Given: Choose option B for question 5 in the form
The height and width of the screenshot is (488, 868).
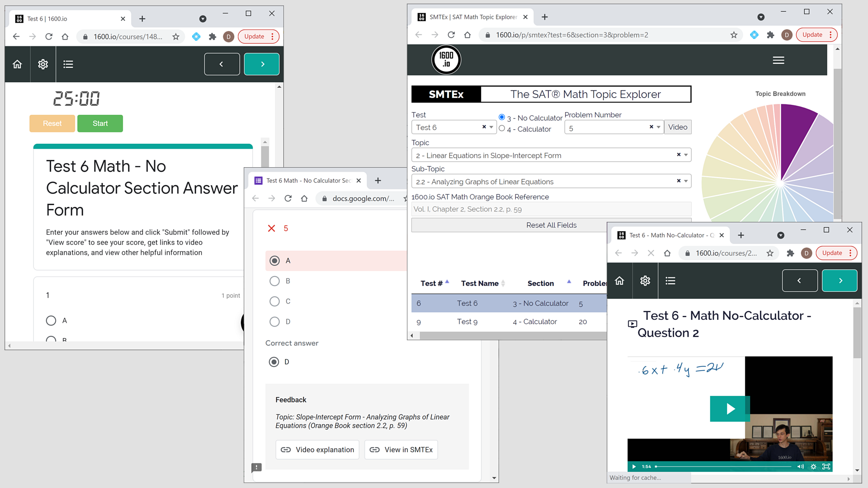Looking at the screenshot, I should 274,281.
